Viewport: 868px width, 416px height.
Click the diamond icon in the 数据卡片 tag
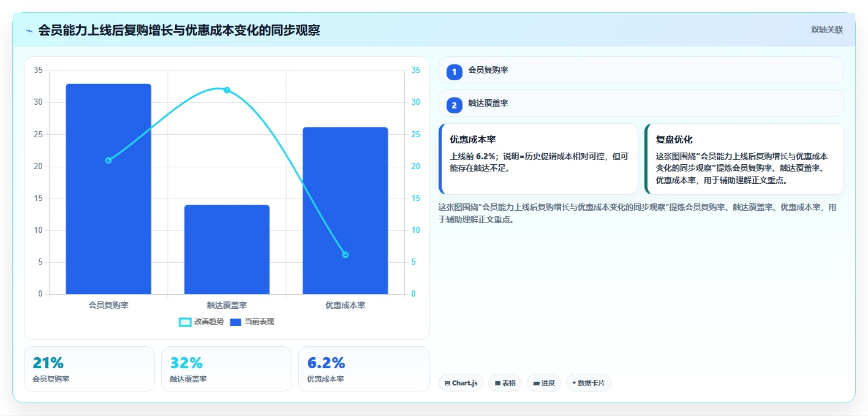574,383
